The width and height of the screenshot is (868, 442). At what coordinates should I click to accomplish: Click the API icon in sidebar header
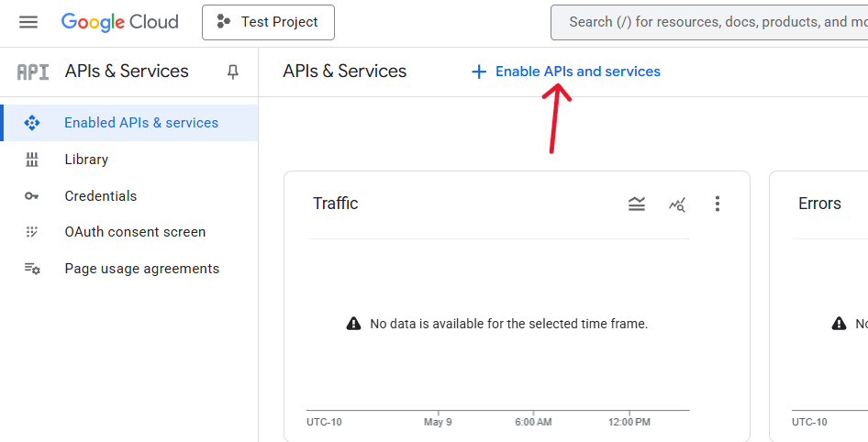(33, 72)
